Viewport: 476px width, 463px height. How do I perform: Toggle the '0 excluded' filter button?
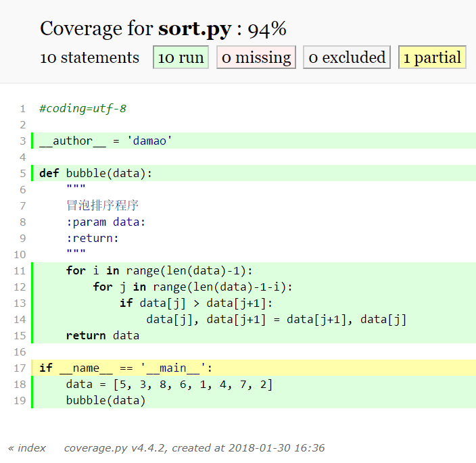tap(347, 57)
